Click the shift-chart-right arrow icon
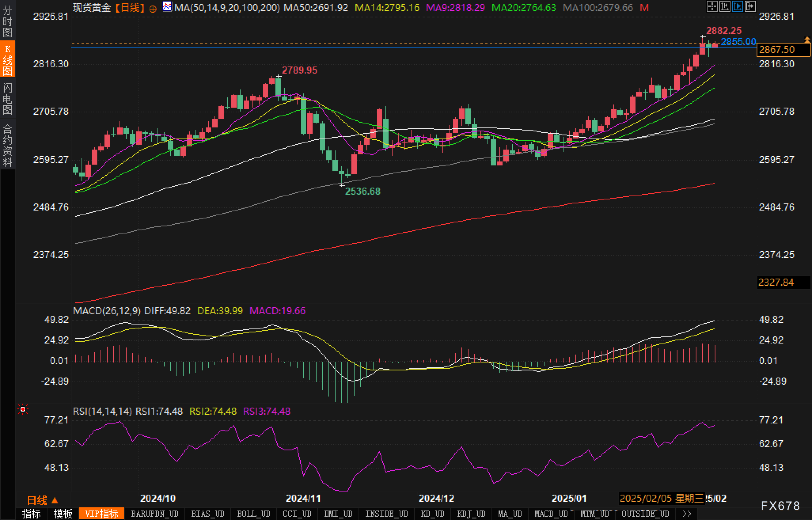Viewport: 812px width, 520px height. [750, 6]
